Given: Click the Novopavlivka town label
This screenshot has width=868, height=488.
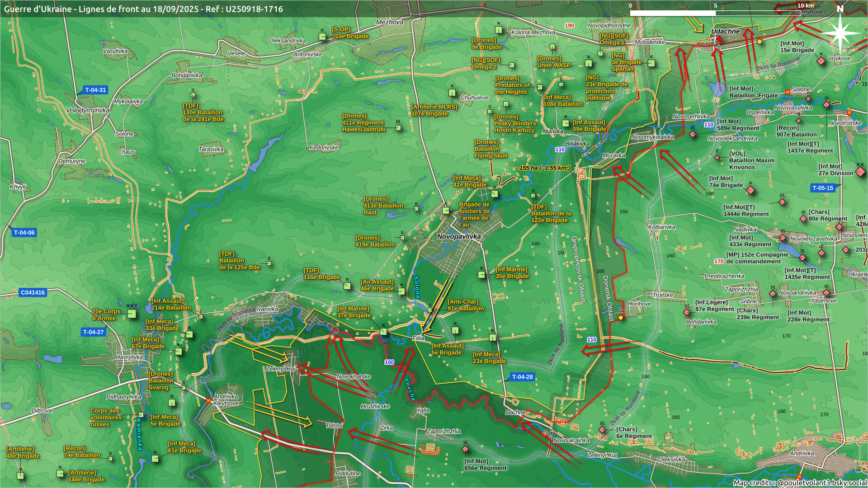Looking at the screenshot, I should click(459, 236).
